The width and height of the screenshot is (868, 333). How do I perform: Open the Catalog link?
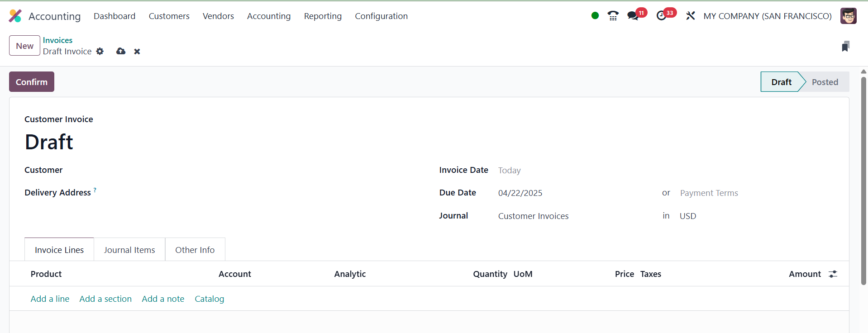point(209,299)
